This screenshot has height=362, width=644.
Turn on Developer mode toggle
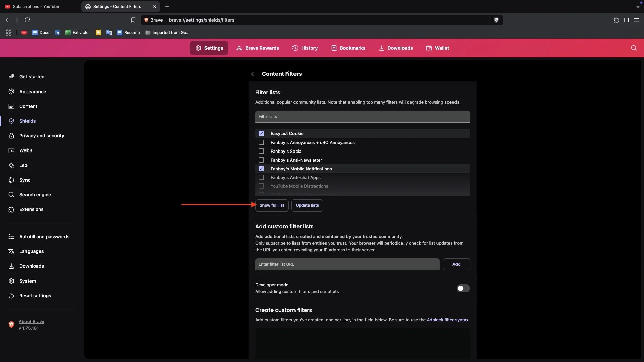pyautogui.click(x=463, y=288)
